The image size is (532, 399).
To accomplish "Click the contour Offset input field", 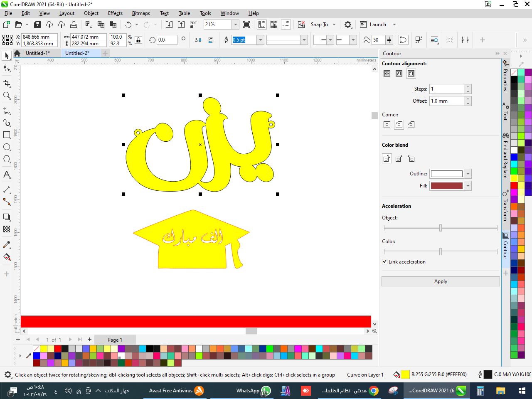I will pos(446,101).
